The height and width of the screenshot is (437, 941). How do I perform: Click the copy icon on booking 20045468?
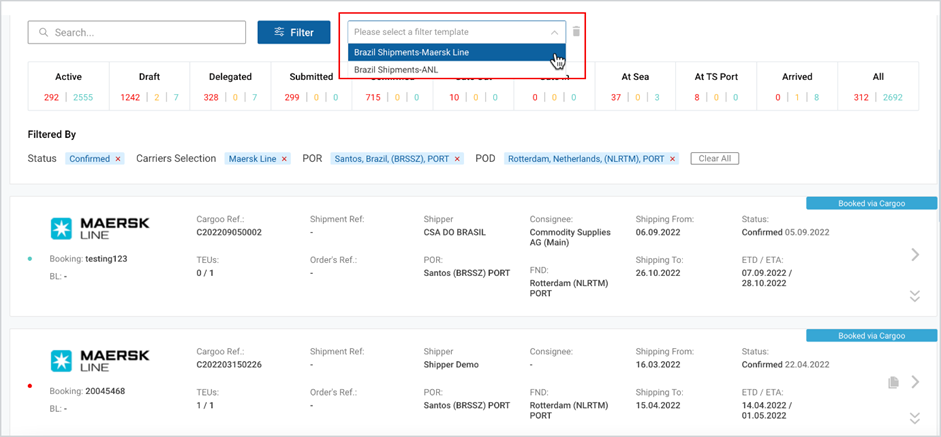(893, 382)
